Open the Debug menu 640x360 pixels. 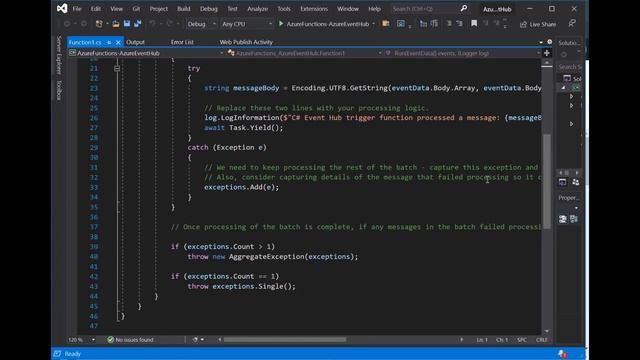209,9
